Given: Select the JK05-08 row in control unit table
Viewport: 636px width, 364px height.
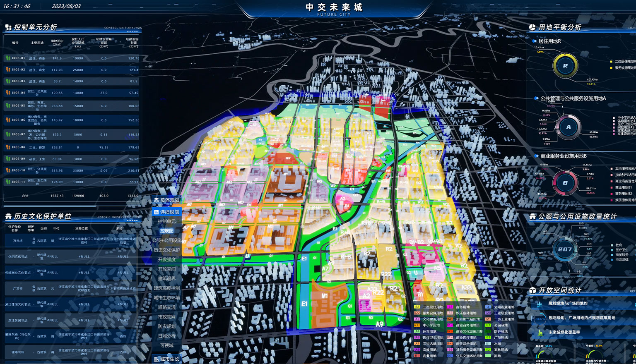Looking at the screenshot, I should click(x=70, y=147).
